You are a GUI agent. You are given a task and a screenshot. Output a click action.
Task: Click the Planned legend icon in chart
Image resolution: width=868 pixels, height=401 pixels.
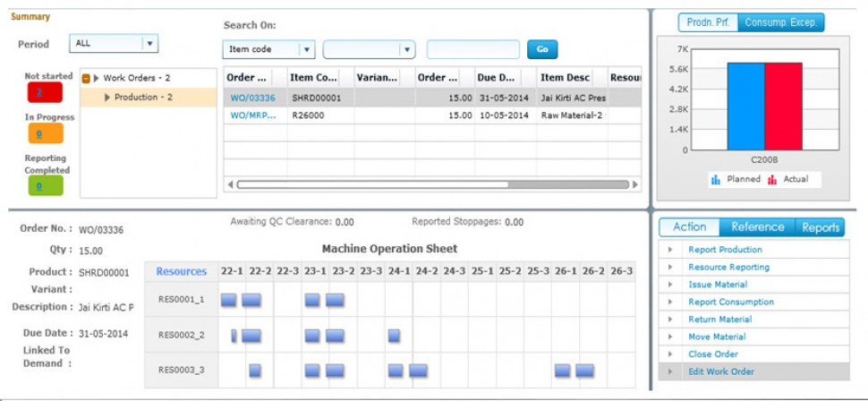click(x=716, y=180)
